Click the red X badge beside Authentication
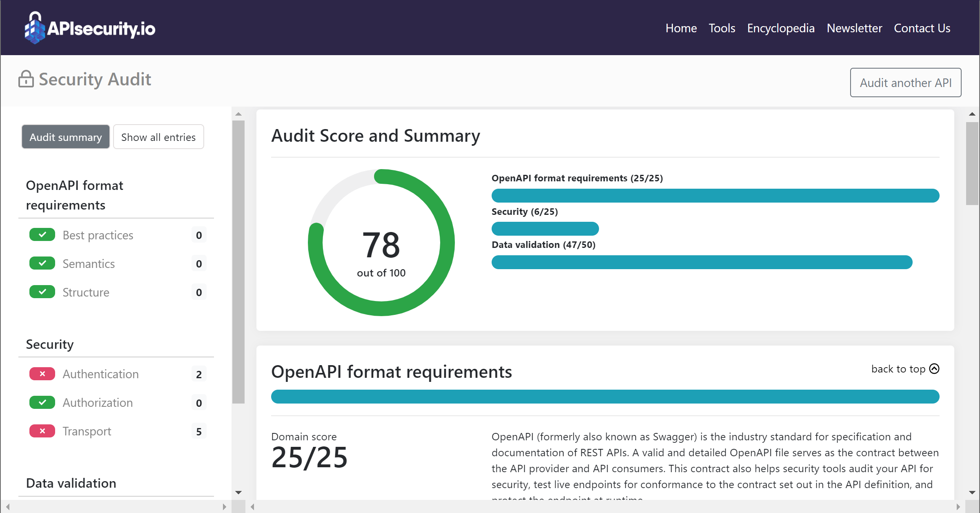The width and height of the screenshot is (980, 513). [x=42, y=374]
